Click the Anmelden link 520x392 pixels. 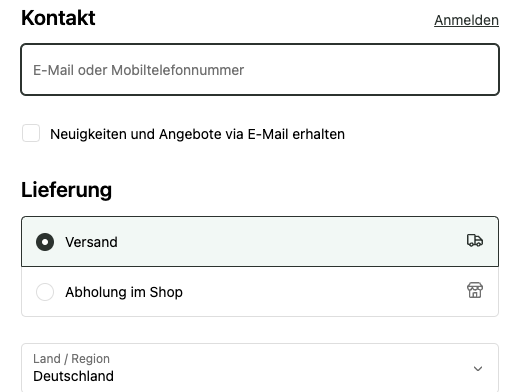coord(466,20)
